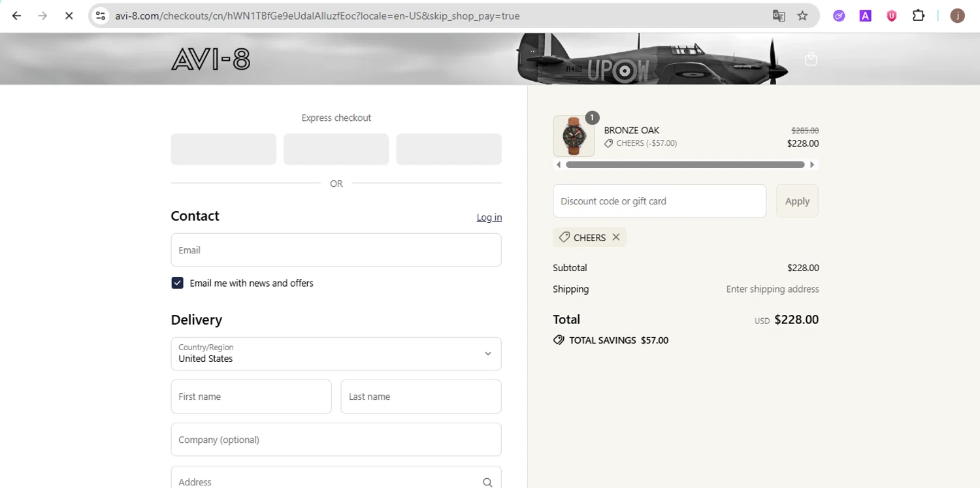The width and height of the screenshot is (980, 488).
Task: Click the browser address bar URL
Action: pyautogui.click(x=318, y=16)
